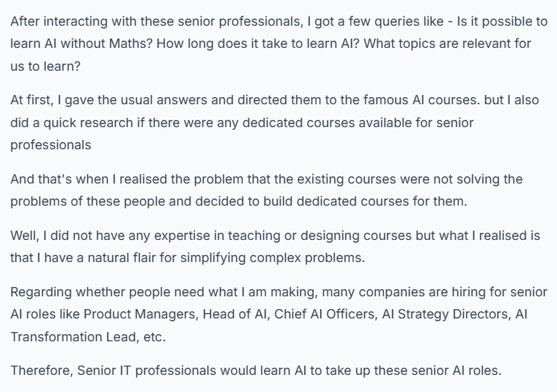Click the question 'How long does it take to learn AI?'
The image size is (557, 392).
[x=259, y=44]
